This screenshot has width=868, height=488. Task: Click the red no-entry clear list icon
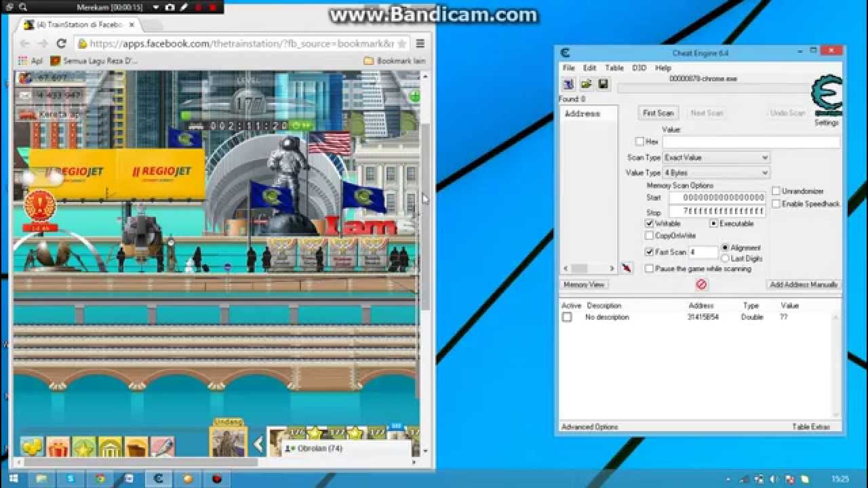pyautogui.click(x=701, y=285)
